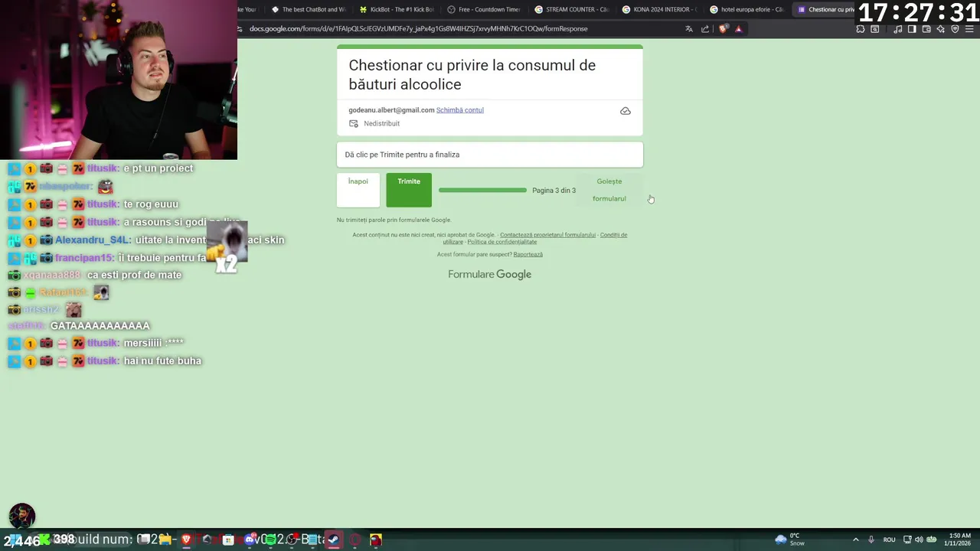Switch to KickBot tab
The image size is (980, 551).
click(x=397, y=9)
